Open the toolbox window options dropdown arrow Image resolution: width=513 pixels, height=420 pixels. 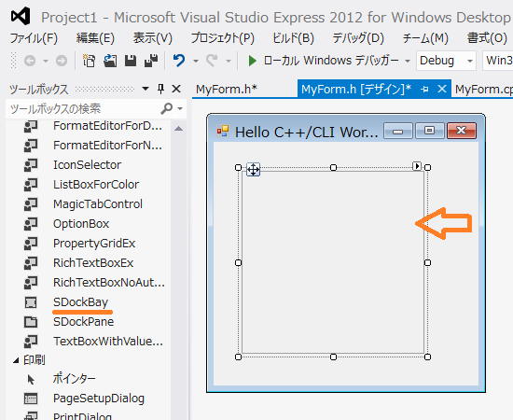click(x=146, y=89)
